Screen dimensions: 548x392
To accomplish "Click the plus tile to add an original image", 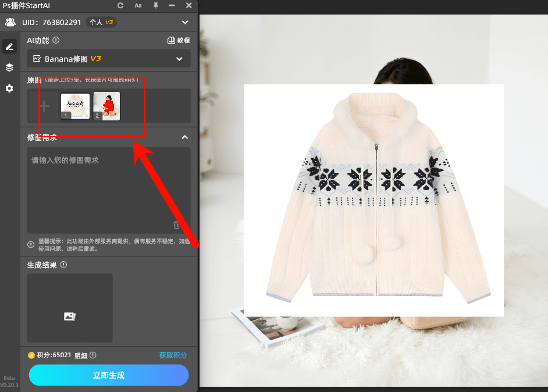I will pos(44,105).
